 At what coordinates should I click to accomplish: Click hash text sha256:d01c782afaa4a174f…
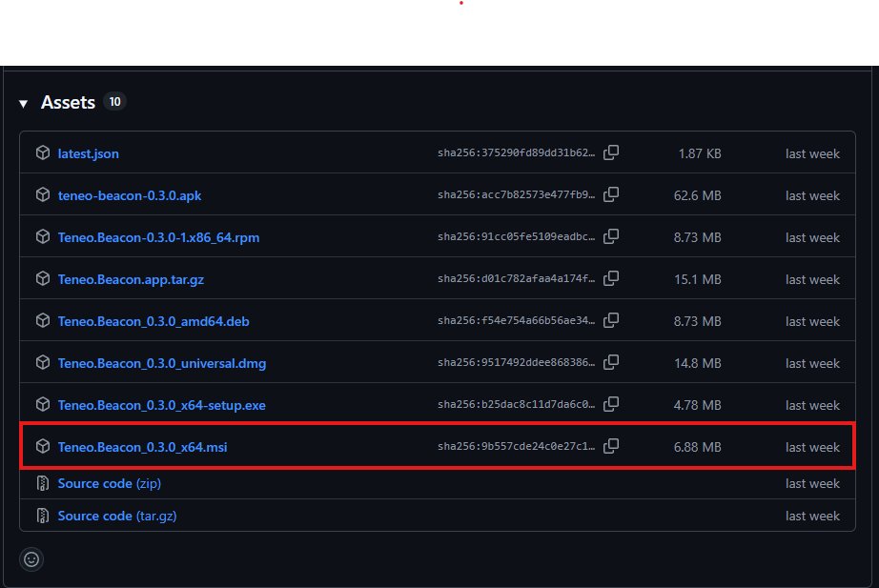click(x=517, y=279)
